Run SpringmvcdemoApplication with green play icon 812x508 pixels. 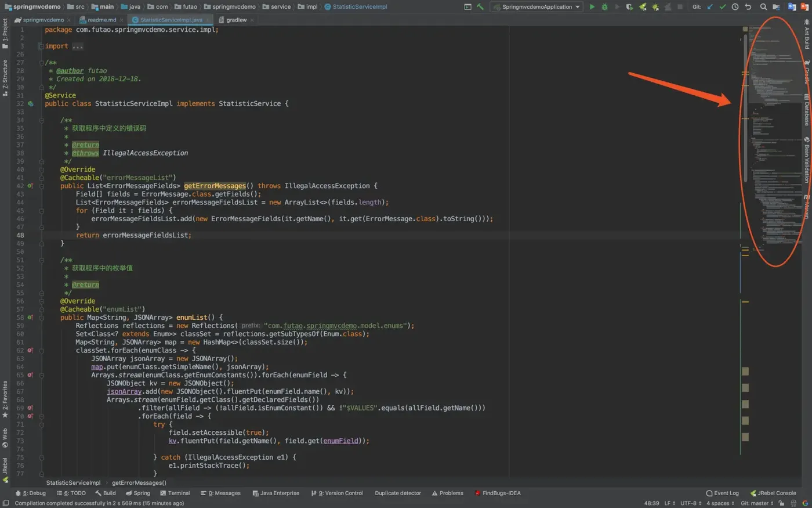coord(592,7)
